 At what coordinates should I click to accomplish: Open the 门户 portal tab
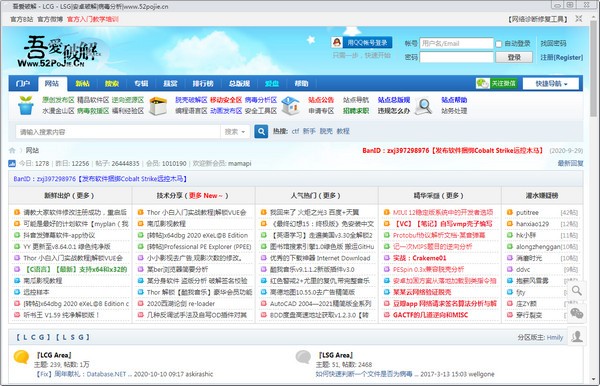pos(23,83)
